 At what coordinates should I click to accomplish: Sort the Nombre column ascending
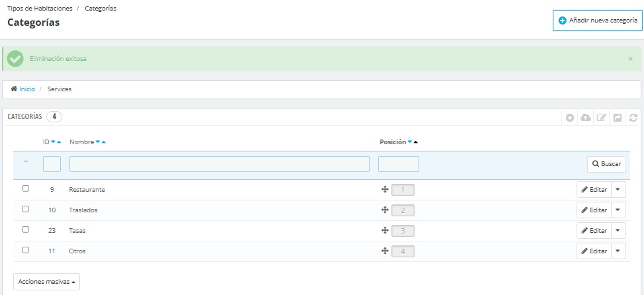tap(104, 142)
